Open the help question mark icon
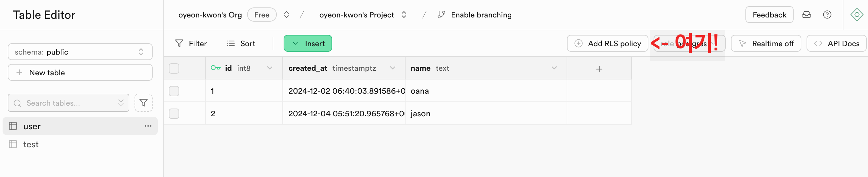Screen dimensions: 868x177 tap(827, 15)
